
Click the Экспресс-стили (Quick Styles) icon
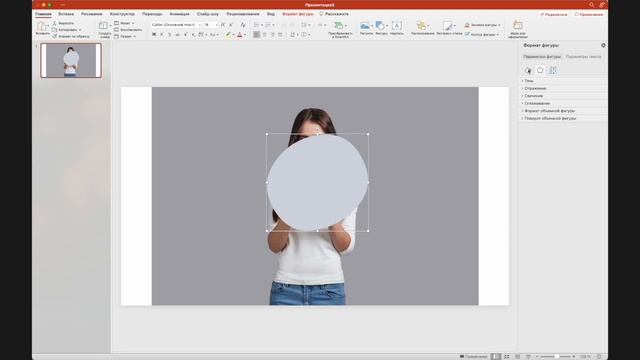[448, 26]
